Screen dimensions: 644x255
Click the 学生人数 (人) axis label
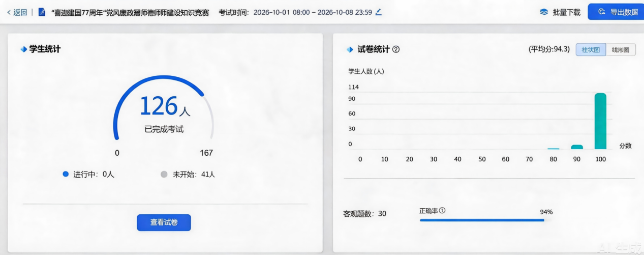tap(366, 71)
